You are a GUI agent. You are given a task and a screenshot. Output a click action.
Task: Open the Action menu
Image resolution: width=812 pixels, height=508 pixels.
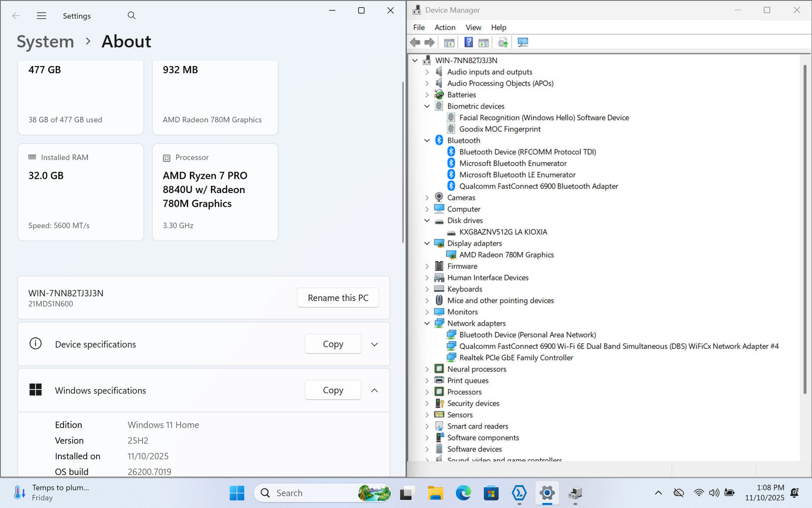click(x=445, y=27)
